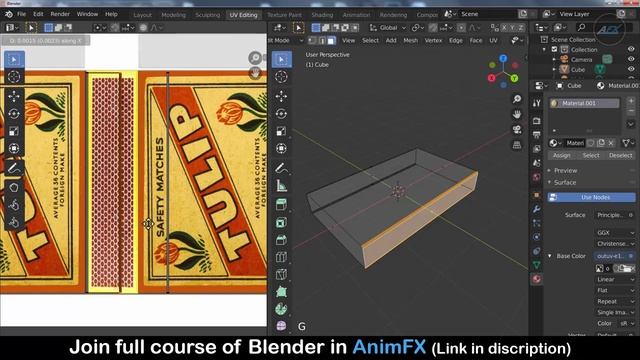Select the Poly Build tool
The image size is (640, 360).
click(281, 292)
